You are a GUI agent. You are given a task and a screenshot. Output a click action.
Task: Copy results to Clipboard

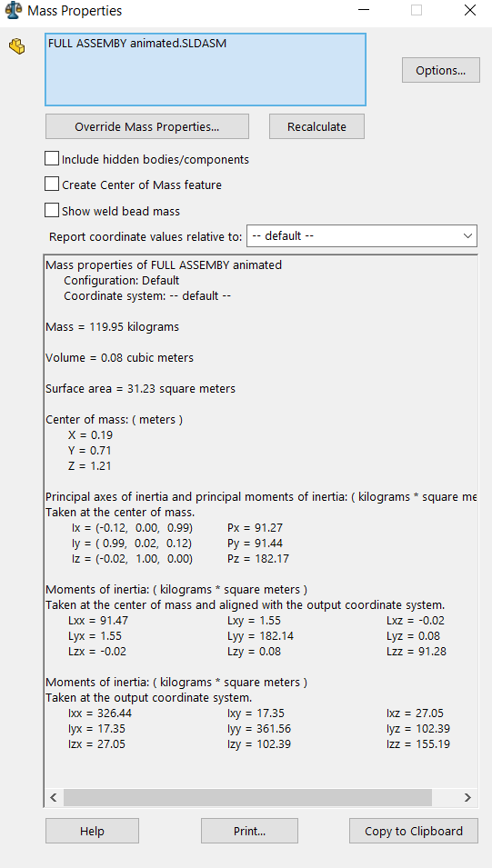pos(413,831)
